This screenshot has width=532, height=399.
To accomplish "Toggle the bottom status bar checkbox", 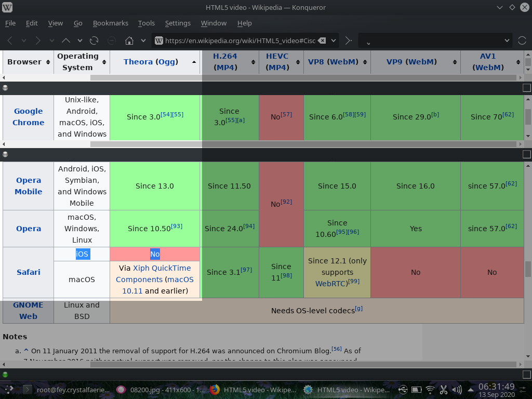I will coord(526,374).
